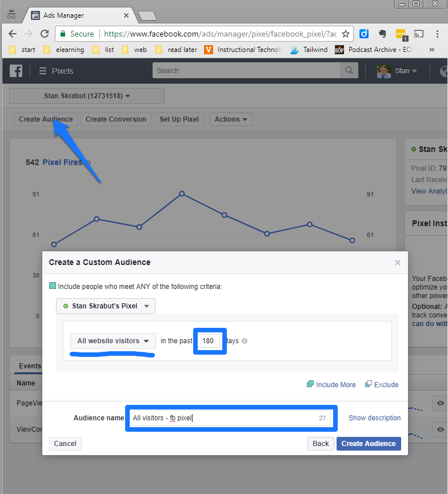
Task: Click the blue Create Audience button in the dialog
Action: click(x=369, y=444)
